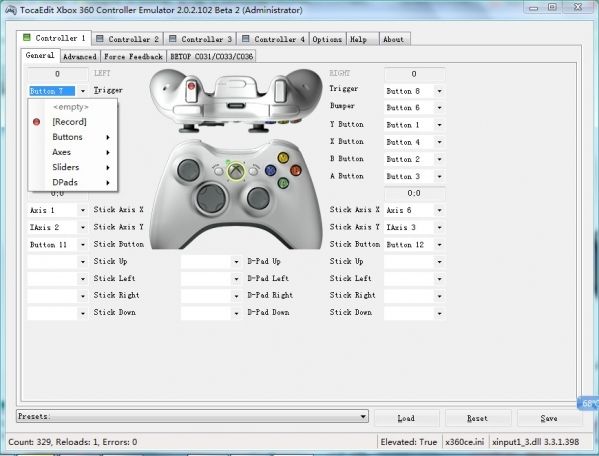The height and width of the screenshot is (456, 599).
Task: Switch to the Options tab
Action: click(327, 39)
